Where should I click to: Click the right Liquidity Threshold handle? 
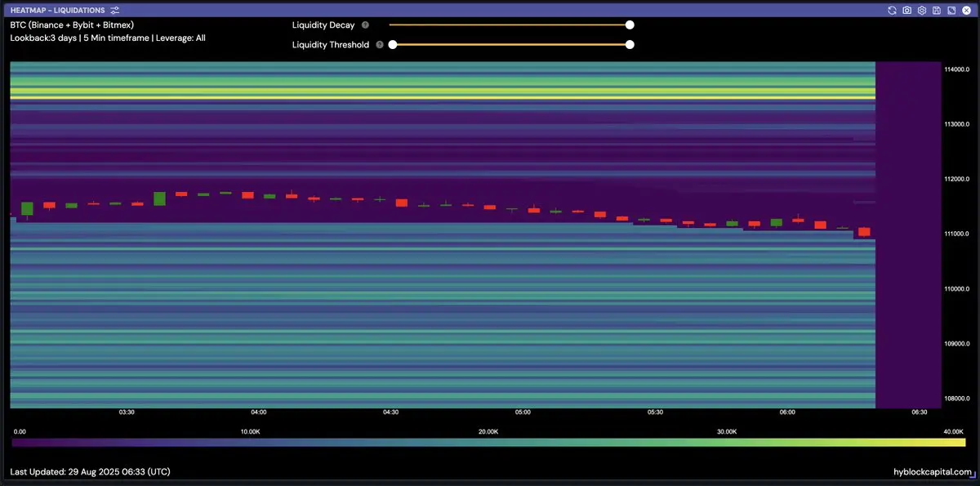[x=630, y=44]
